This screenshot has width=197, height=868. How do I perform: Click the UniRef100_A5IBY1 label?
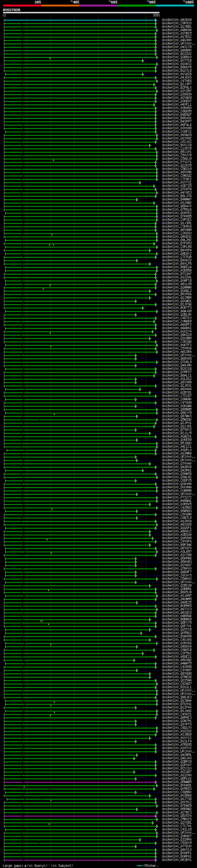tap(177, 860)
